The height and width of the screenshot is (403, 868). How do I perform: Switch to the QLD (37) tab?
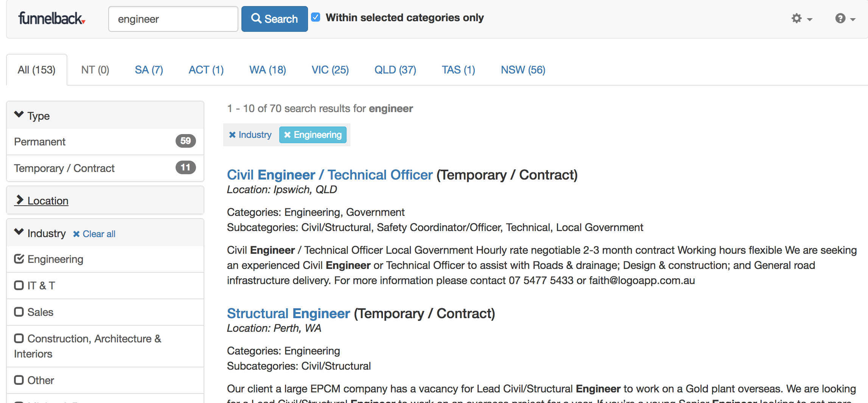coord(395,70)
